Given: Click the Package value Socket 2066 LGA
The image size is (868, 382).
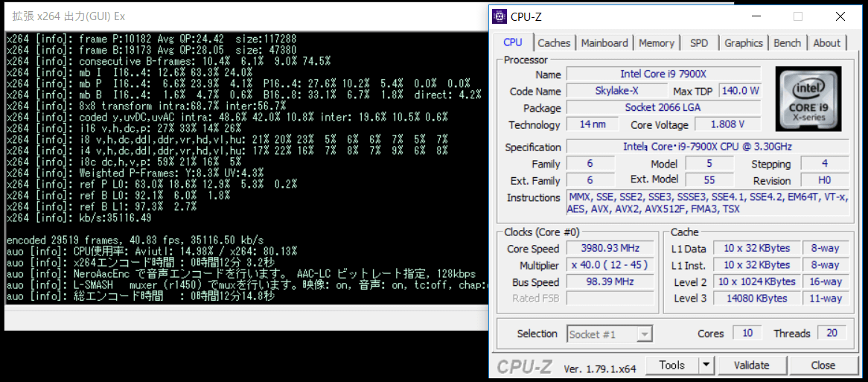Looking at the screenshot, I should 664,107.
